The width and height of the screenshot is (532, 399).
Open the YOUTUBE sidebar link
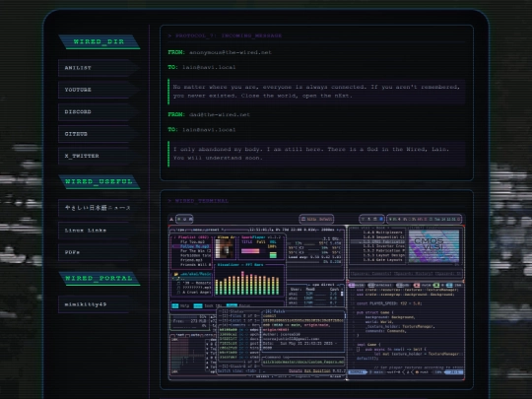pos(99,90)
